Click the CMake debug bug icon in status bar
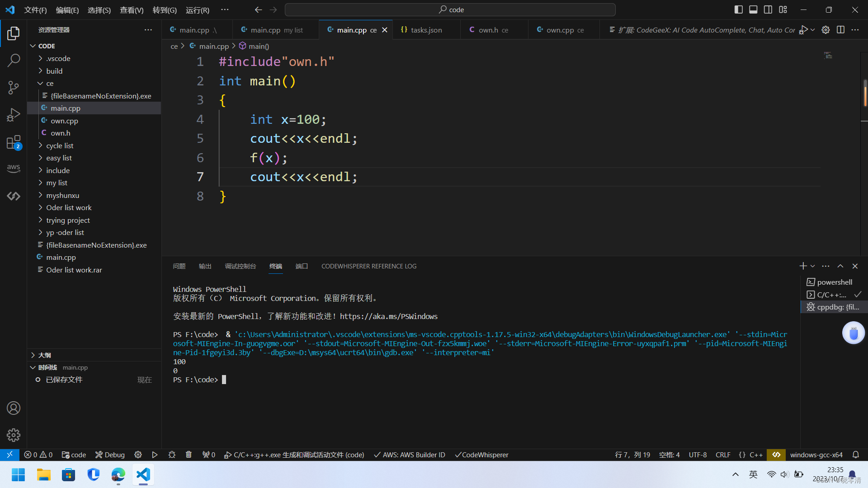Screen dimensions: 868x488 click(172, 455)
